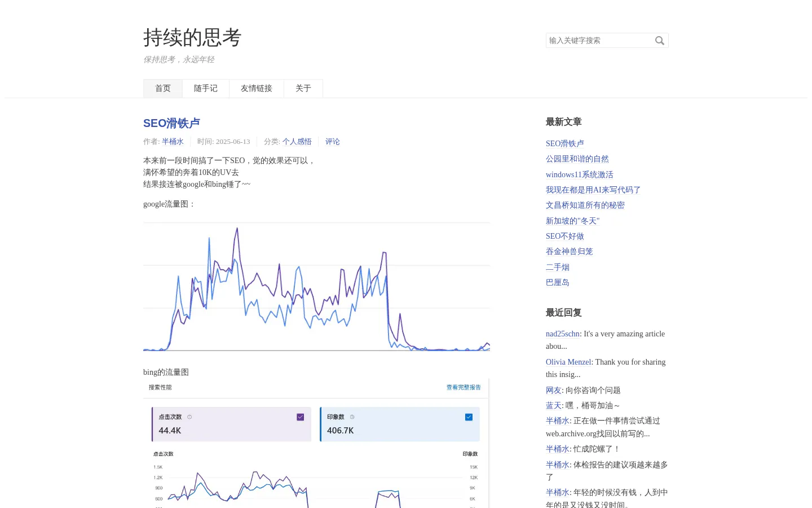Open recent post 二手烟

tap(558, 267)
